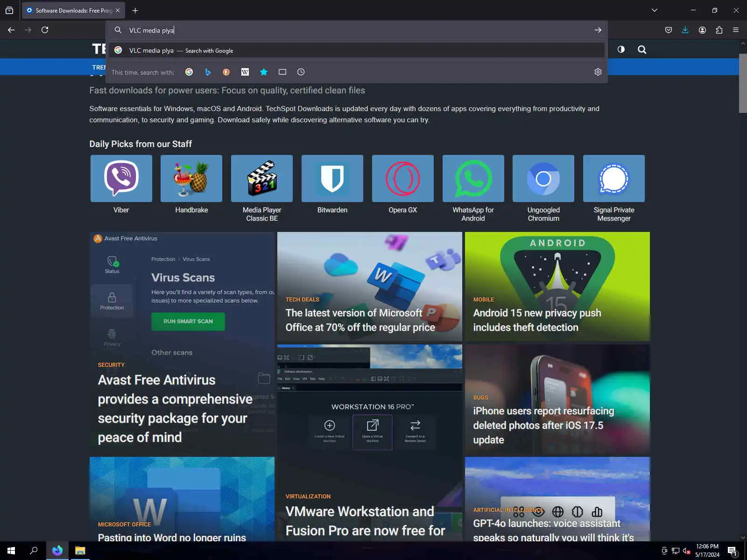Image resolution: width=747 pixels, height=560 pixels.
Task: Search this time with Wikipedia icon
Action: 245,72
